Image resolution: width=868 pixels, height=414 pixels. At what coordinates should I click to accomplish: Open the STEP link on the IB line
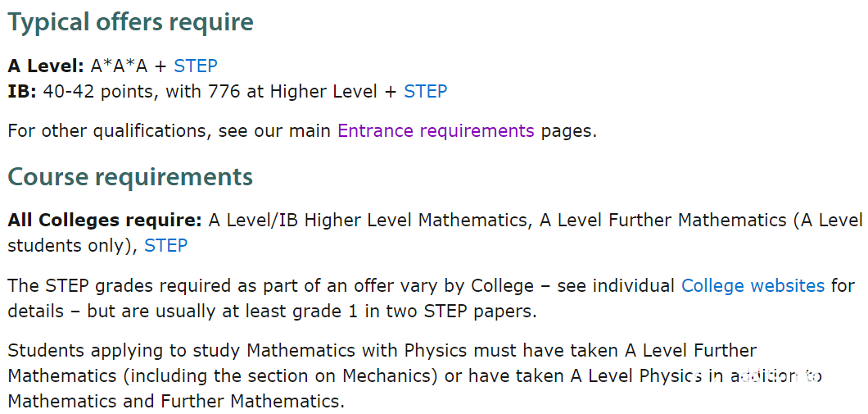coord(425,91)
